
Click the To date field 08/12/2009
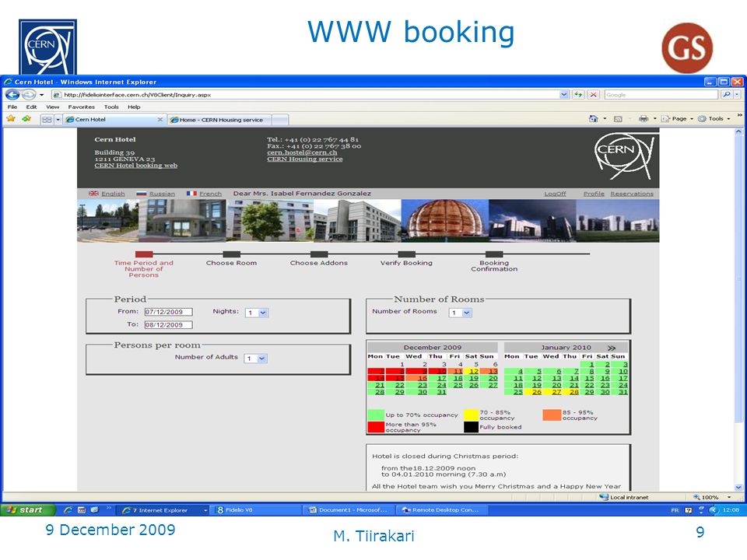tap(169, 325)
